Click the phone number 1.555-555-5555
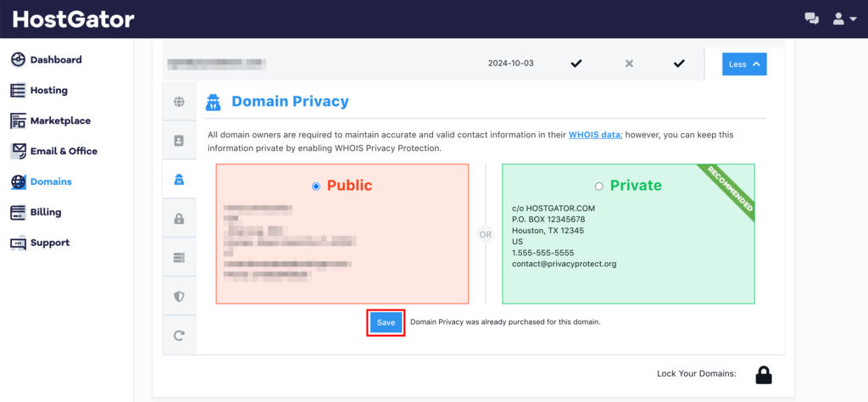The width and height of the screenshot is (868, 402). click(543, 253)
